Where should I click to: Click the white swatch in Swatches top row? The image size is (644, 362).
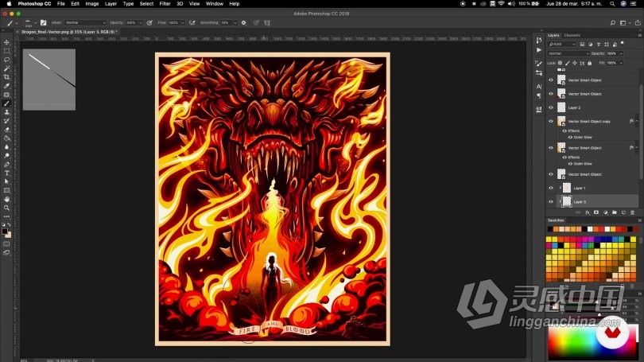pos(590,229)
